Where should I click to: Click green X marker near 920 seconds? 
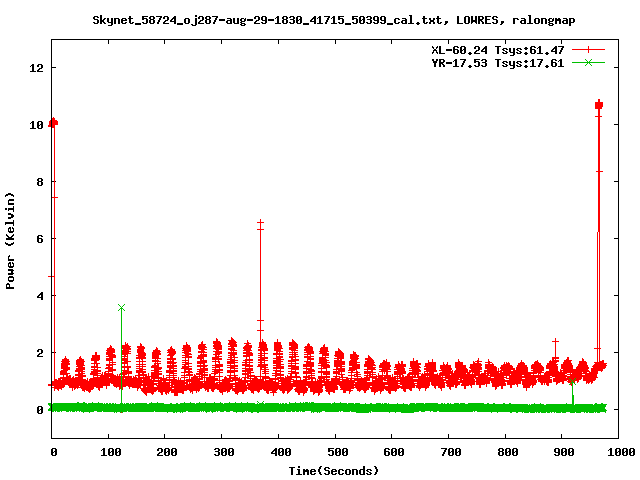pos(572,382)
